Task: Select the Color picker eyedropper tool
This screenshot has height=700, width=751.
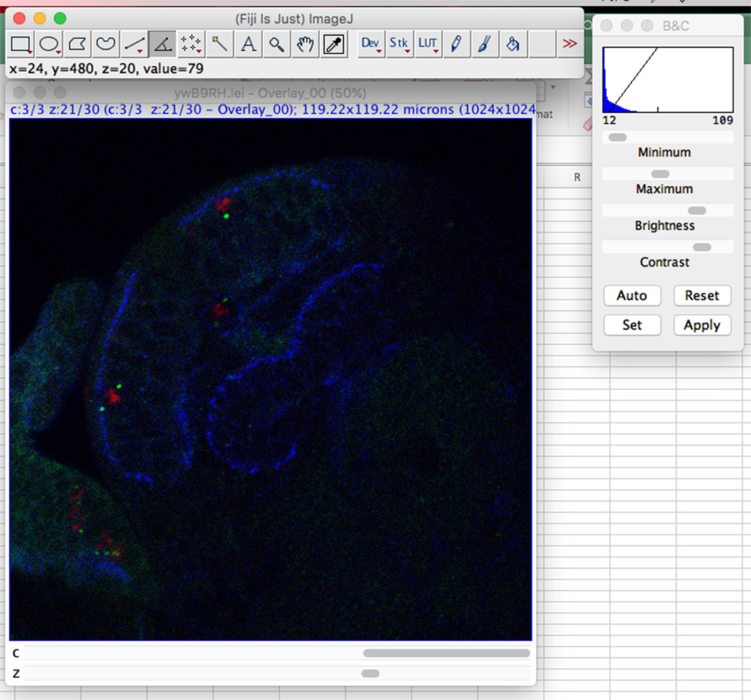Action: click(x=334, y=44)
